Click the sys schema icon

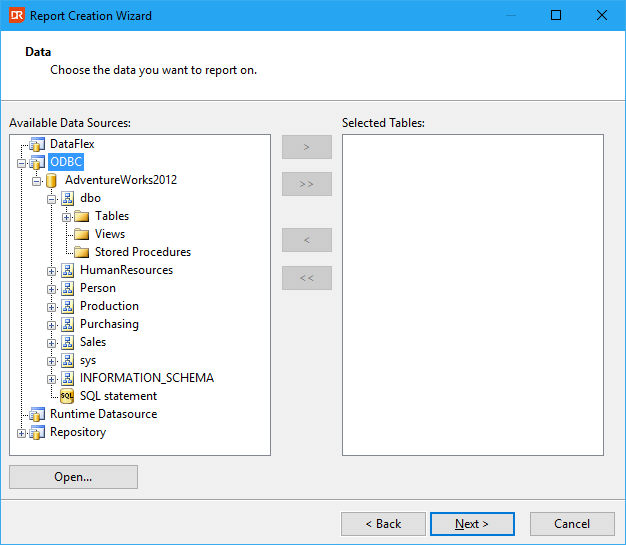pyautogui.click(x=67, y=361)
